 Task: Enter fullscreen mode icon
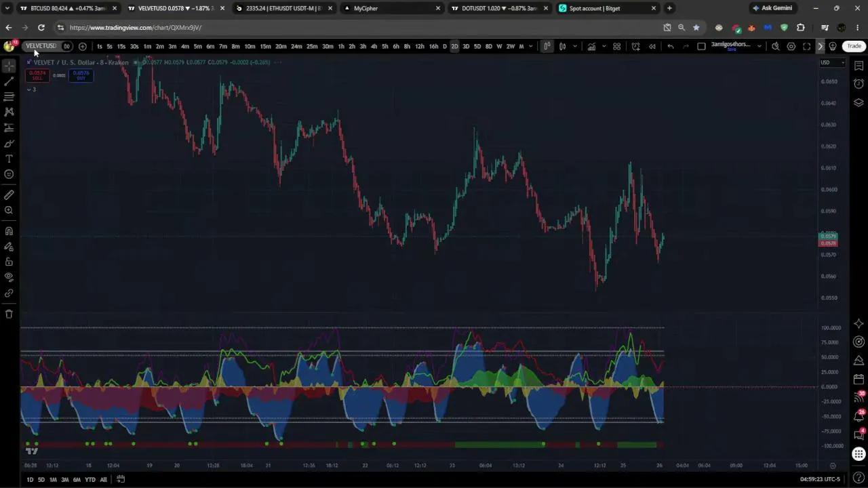pos(807,46)
